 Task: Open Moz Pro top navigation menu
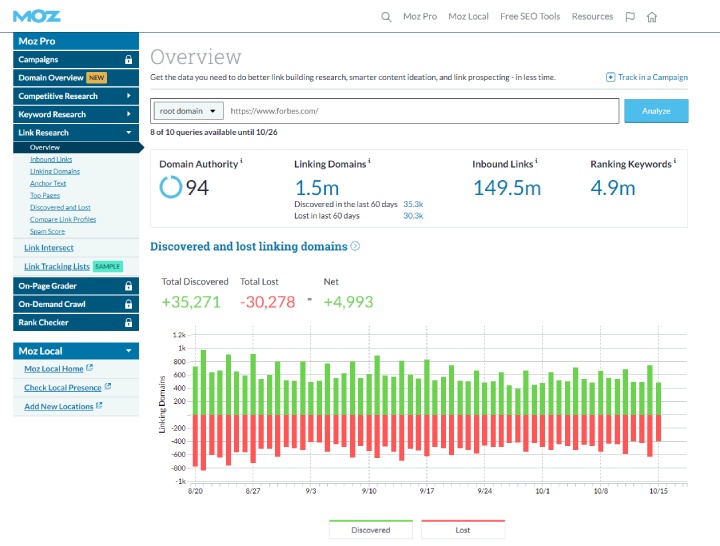(x=420, y=17)
